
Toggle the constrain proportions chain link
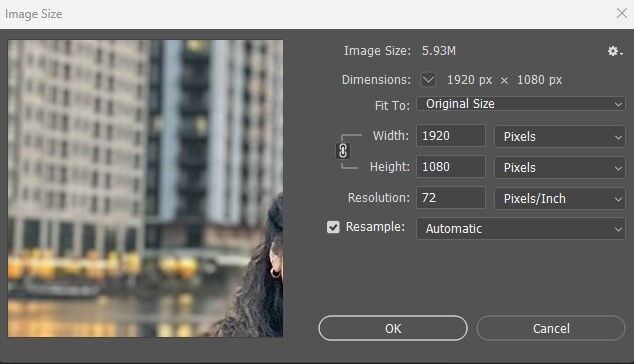tap(343, 151)
